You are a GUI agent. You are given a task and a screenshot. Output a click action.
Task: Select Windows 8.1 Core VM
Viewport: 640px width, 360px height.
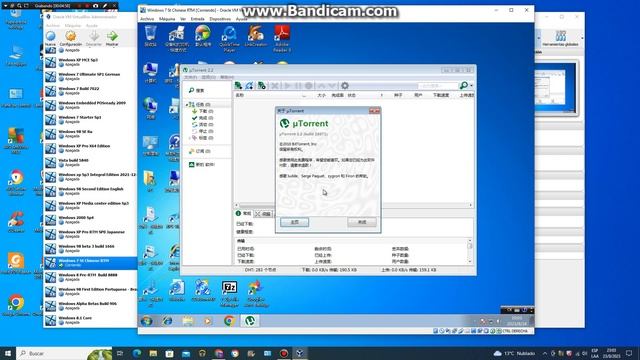(x=90, y=320)
